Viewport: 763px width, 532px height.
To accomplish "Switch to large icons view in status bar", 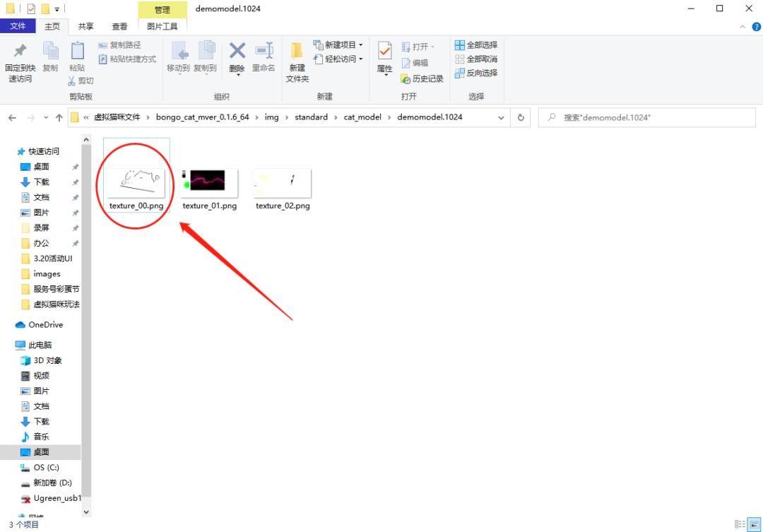I will [754, 524].
